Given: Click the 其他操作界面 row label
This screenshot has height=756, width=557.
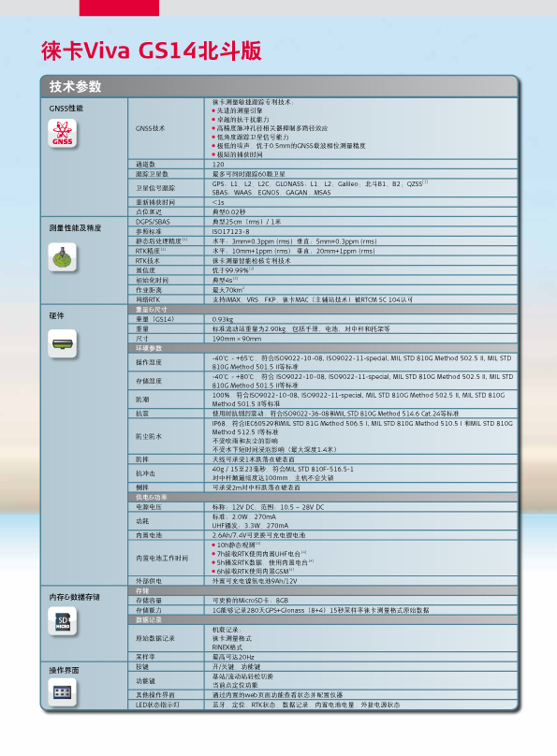Looking at the screenshot, I should coord(155,695).
